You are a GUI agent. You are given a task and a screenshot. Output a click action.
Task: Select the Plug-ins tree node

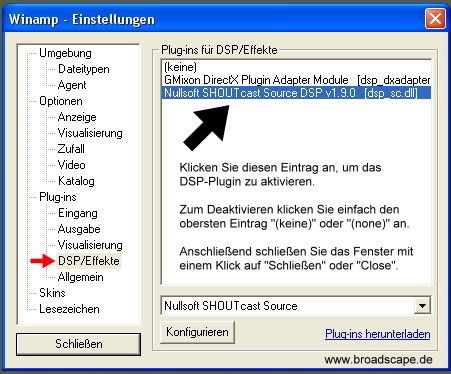pyautogui.click(x=58, y=197)
